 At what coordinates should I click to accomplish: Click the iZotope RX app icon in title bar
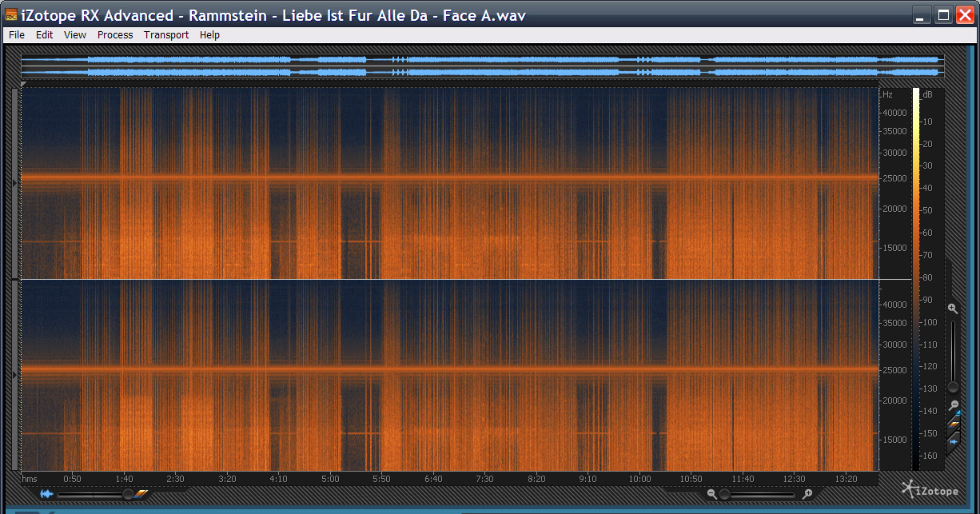11,15
